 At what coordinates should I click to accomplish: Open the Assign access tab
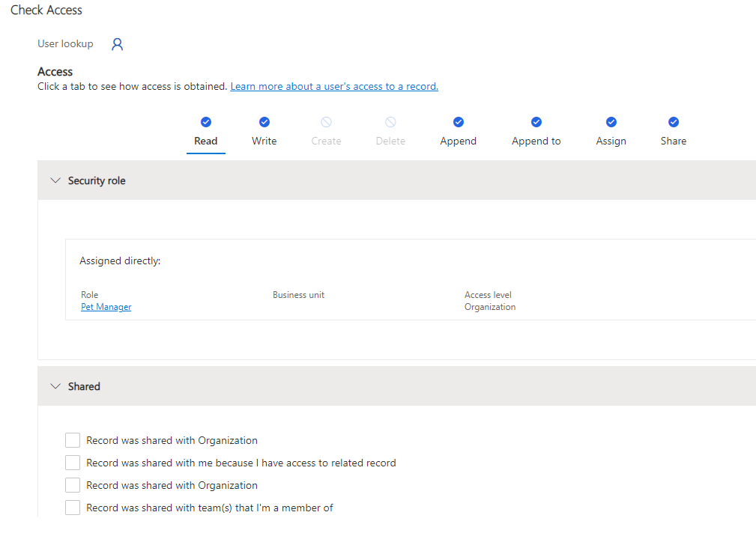click(611, 141)
